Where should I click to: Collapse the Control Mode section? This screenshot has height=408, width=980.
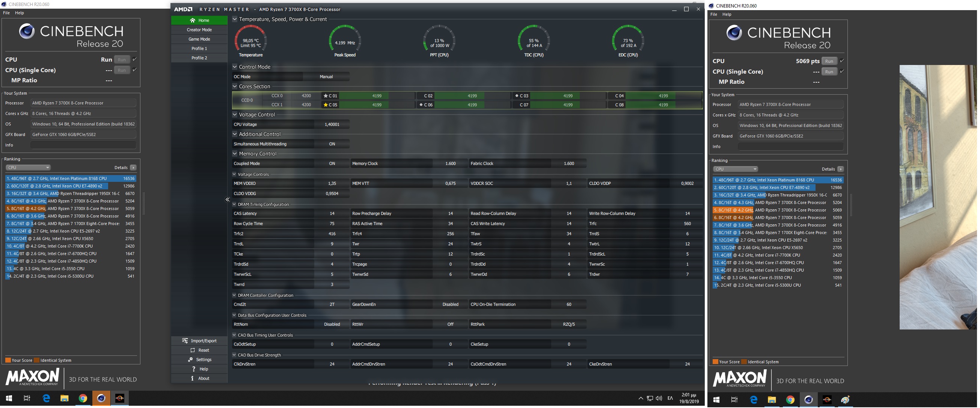click(x=235, y=66)
